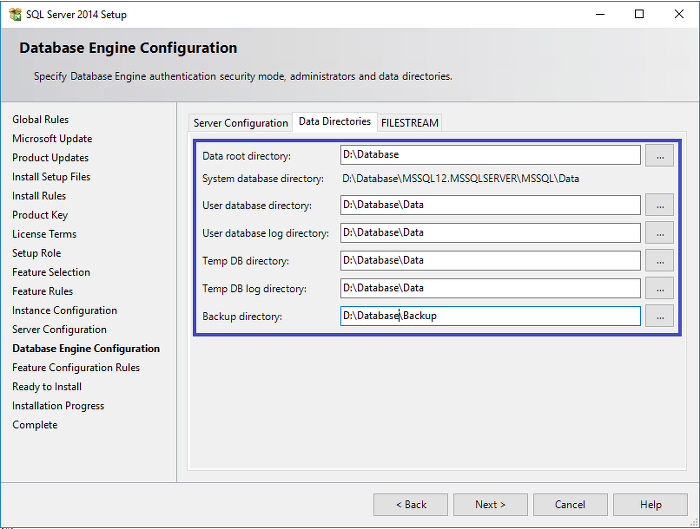This screenshot has height=529, width=700.
Task: Click Feature Configuration Rules step
Action: 76,368
